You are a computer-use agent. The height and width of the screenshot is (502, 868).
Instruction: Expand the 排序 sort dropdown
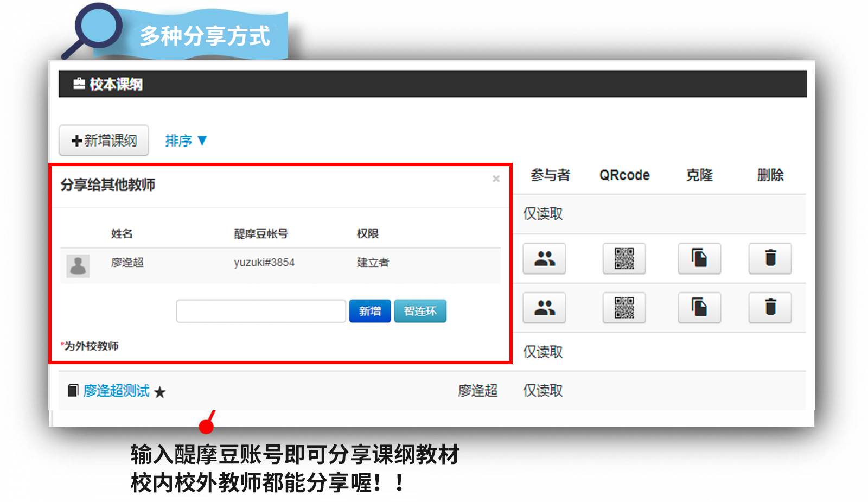click(186, 141)
